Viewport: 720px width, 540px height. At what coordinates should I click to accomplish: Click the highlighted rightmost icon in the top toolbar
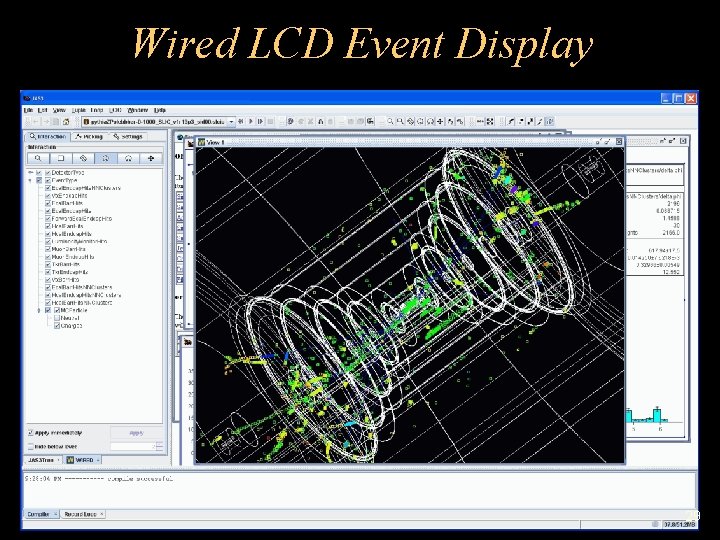coord(550,121)
